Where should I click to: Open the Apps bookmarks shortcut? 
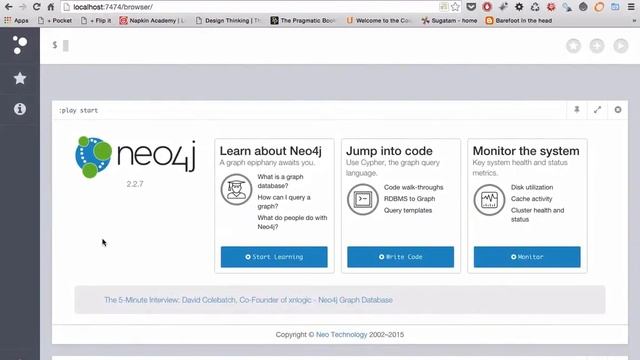[16, 20]
